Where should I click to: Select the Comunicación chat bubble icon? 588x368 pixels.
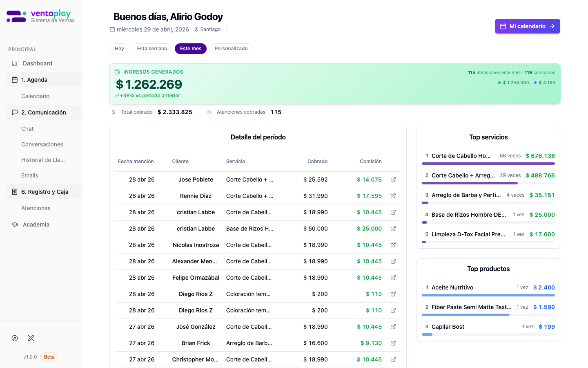click(x=15, y=112)
